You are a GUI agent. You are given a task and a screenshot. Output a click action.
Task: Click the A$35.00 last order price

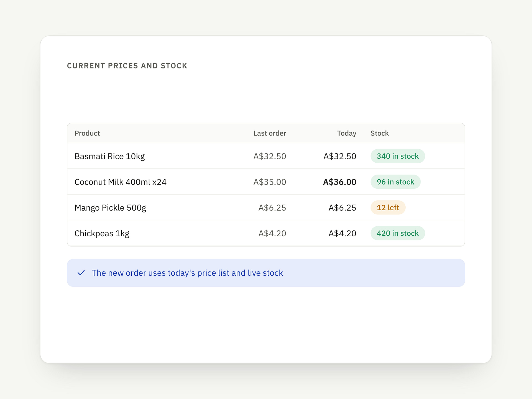[270, 182]
